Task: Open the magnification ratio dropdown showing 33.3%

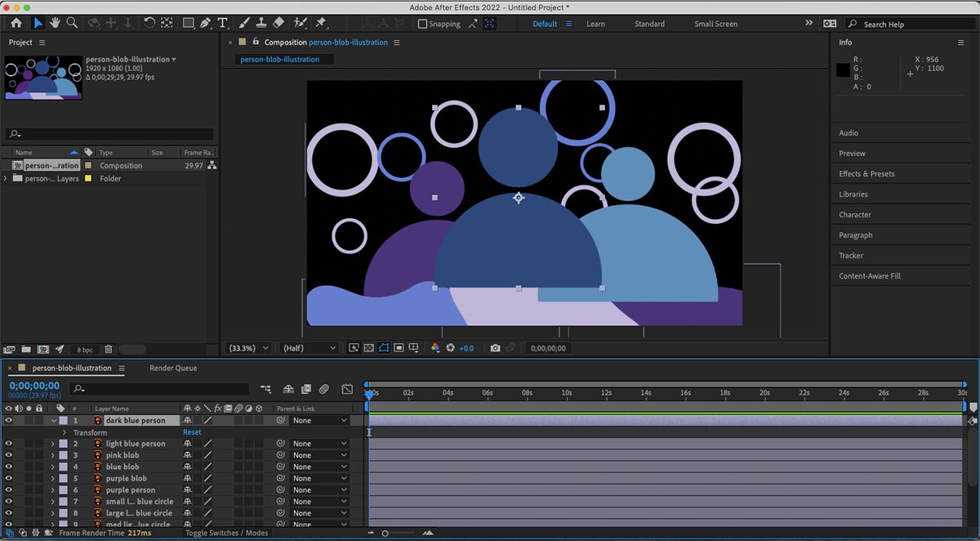Action: tap(246, 347)
